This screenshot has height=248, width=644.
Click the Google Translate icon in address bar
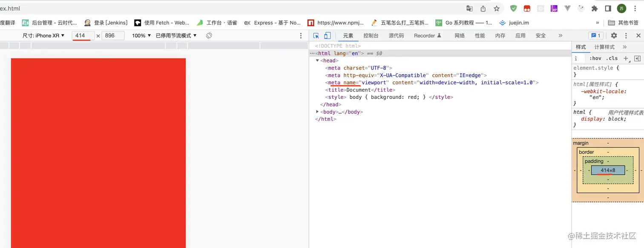[x=469, y=9]
